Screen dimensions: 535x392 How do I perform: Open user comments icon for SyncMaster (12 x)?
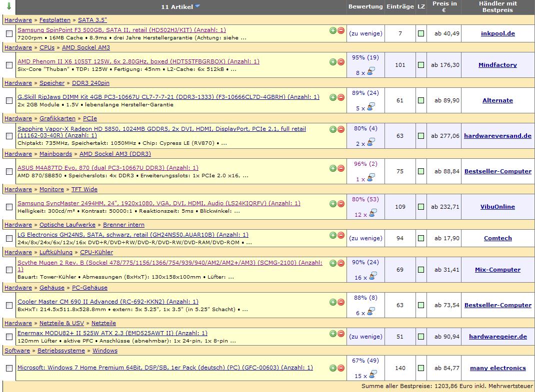pyautogui.click(x=373, y=213)
